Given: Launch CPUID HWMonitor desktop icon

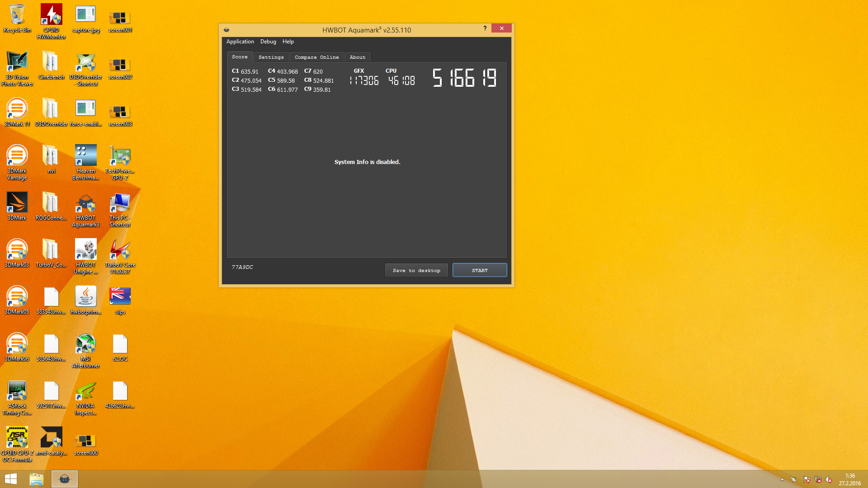Looking at the screenshot, I should click(51, 21).
